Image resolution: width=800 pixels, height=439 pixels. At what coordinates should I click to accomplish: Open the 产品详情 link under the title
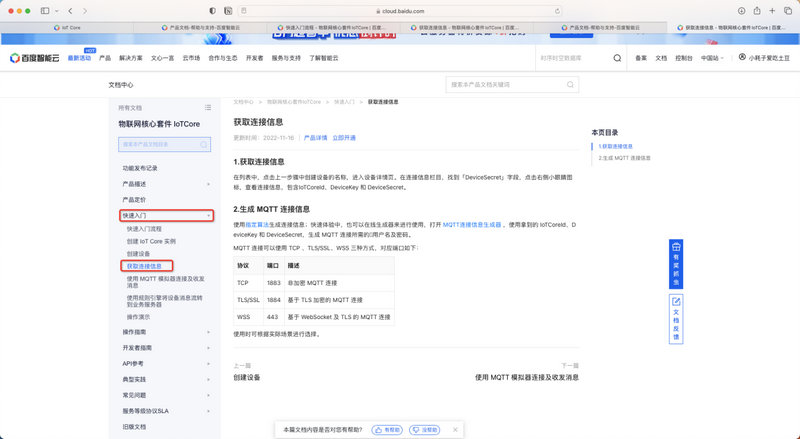pyautogui.click(x=315, y=138)
